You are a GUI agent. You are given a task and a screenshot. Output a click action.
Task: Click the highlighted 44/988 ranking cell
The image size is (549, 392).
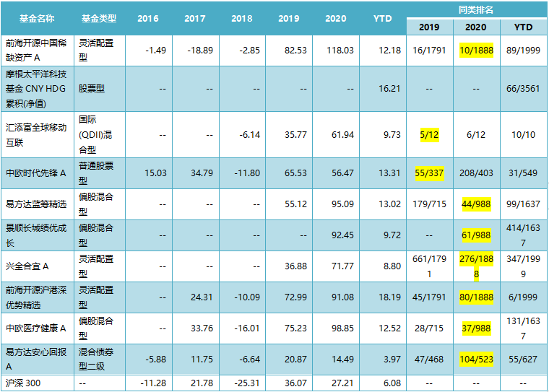pyautogui.click(x=476, y=204)
